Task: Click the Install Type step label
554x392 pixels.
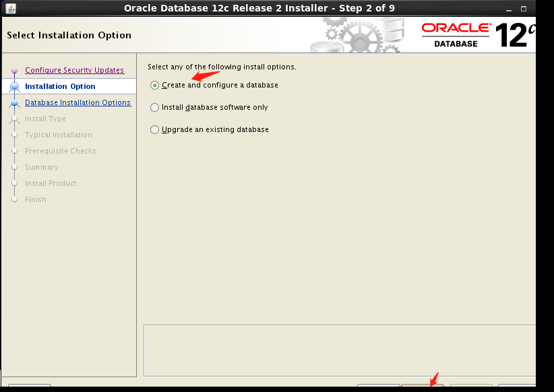Action: click(x=45, y=119)
